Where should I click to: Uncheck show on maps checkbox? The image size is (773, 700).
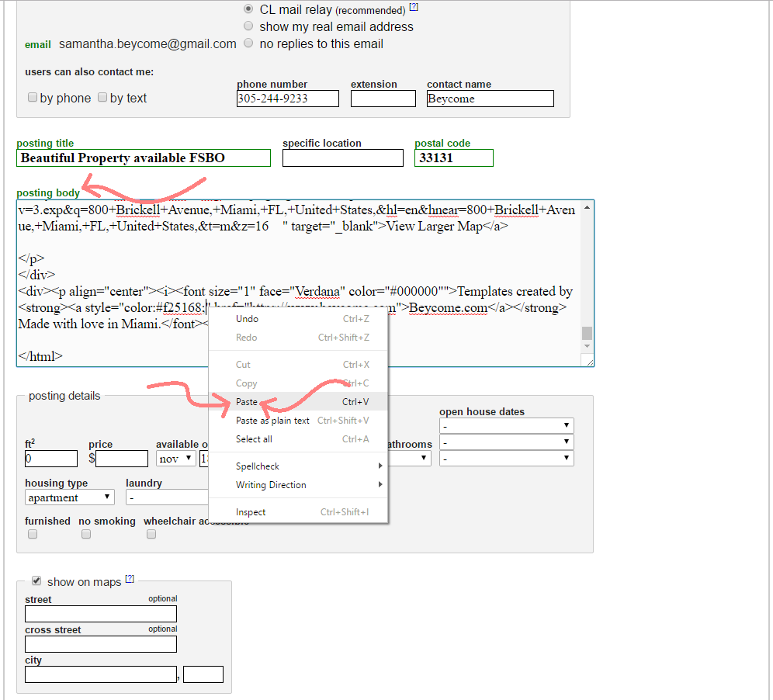tap(36, 581)
